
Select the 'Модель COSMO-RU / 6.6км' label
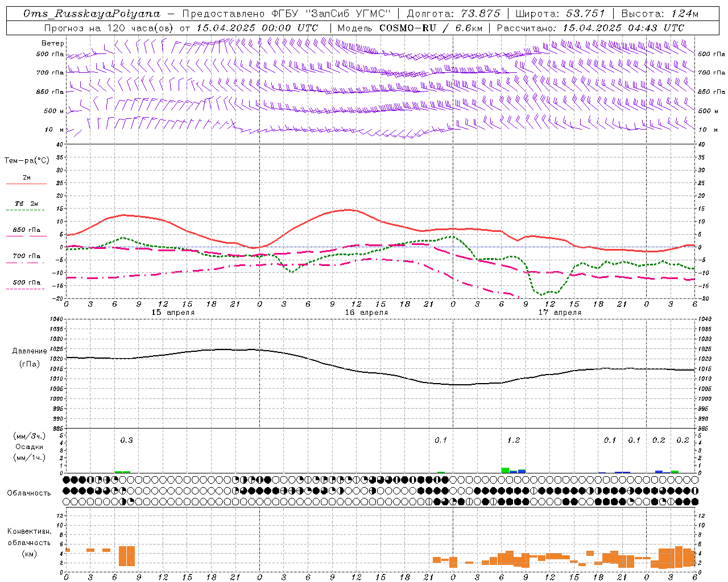[x=410, y=28]
